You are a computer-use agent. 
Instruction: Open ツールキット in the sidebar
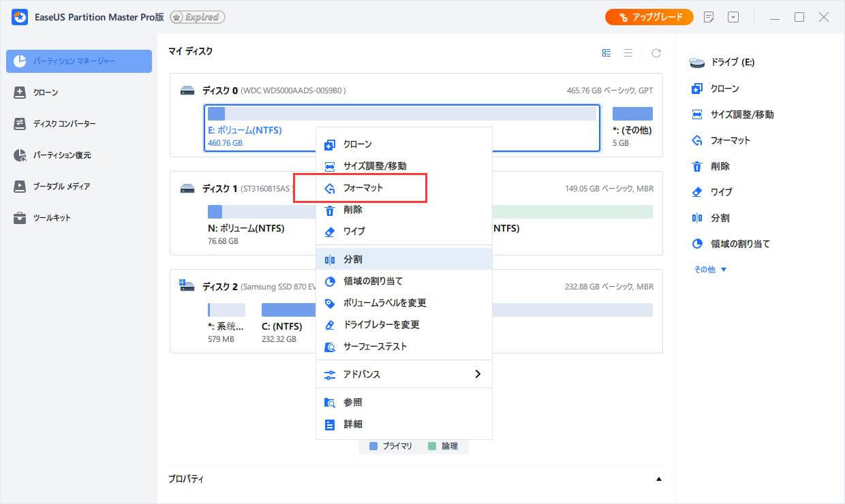point(52,218)
